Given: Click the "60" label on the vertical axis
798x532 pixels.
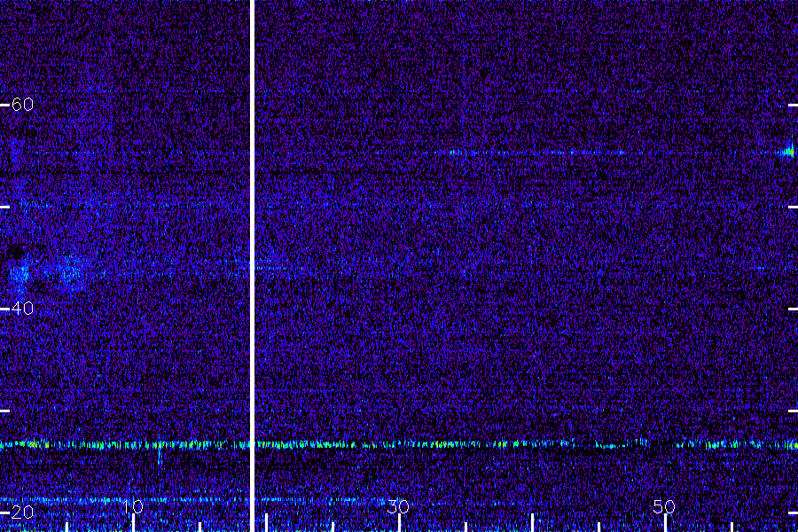Looking at the screenshot, I should [22, 105].
